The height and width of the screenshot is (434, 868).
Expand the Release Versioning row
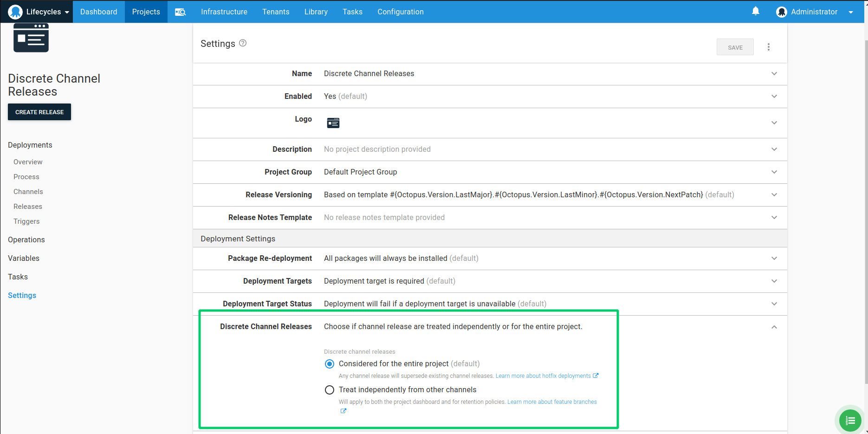pos(774,195)
